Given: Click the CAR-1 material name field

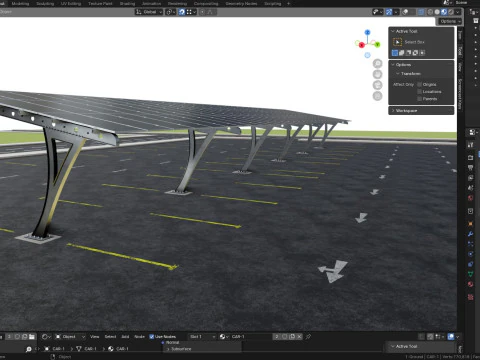Looking at the screenshot, I should click(x=252, y=337).
